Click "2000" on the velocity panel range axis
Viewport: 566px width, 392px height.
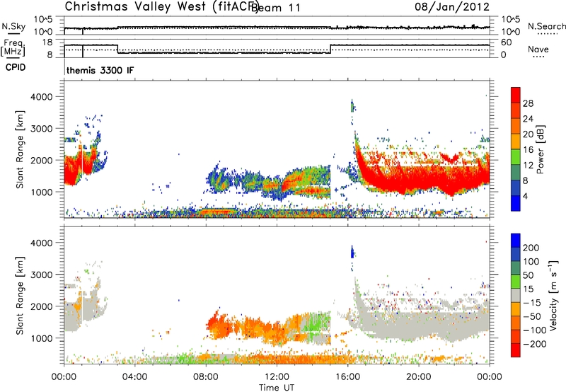coord(41,306)
